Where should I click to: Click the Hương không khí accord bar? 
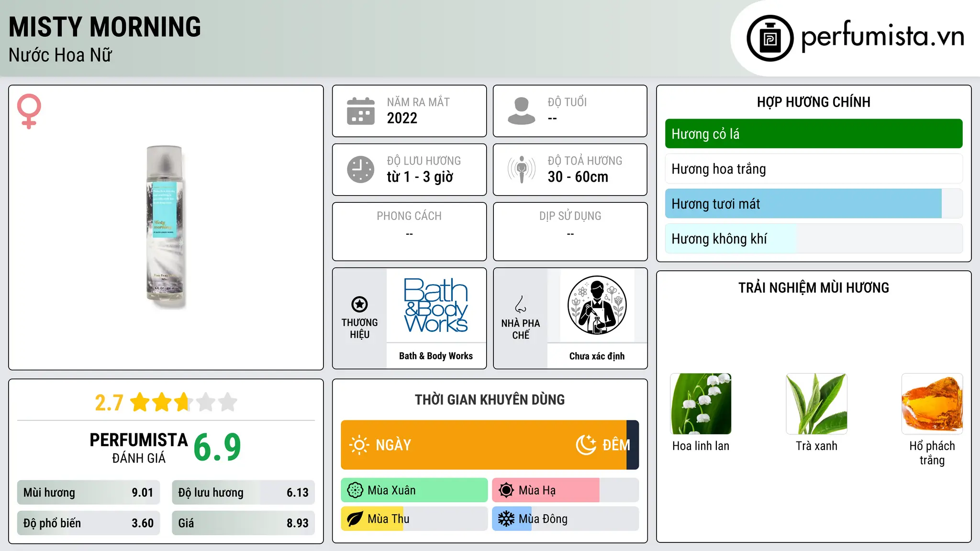coord(814,239)
